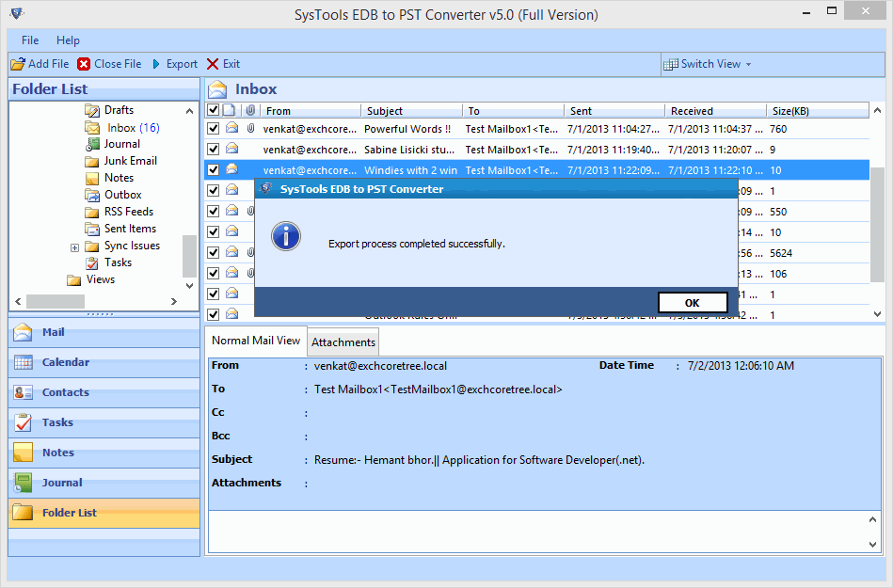Uncheck the Sabine Lisicki email checkbox

click(213, 150)
